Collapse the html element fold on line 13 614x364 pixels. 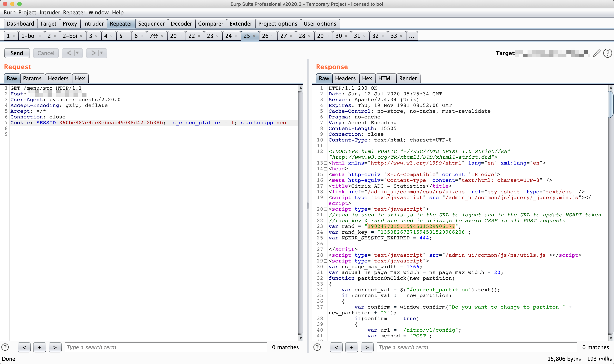(x=325, y=163)
